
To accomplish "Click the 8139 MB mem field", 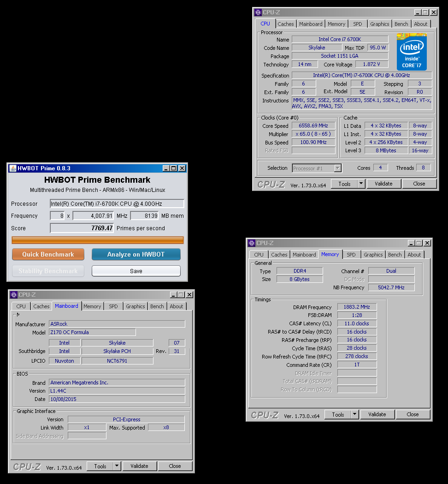I will (145, 216).
